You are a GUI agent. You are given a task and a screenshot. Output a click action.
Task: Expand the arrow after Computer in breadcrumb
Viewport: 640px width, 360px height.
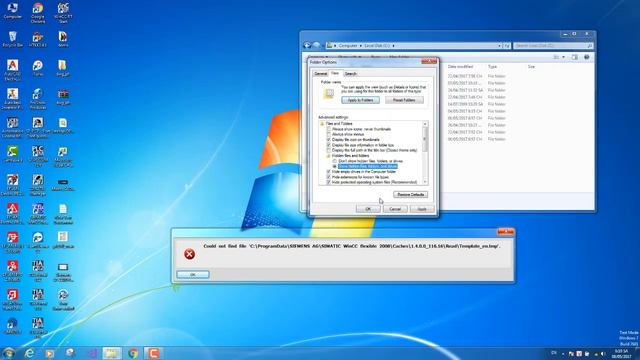(x=361, y=46)
